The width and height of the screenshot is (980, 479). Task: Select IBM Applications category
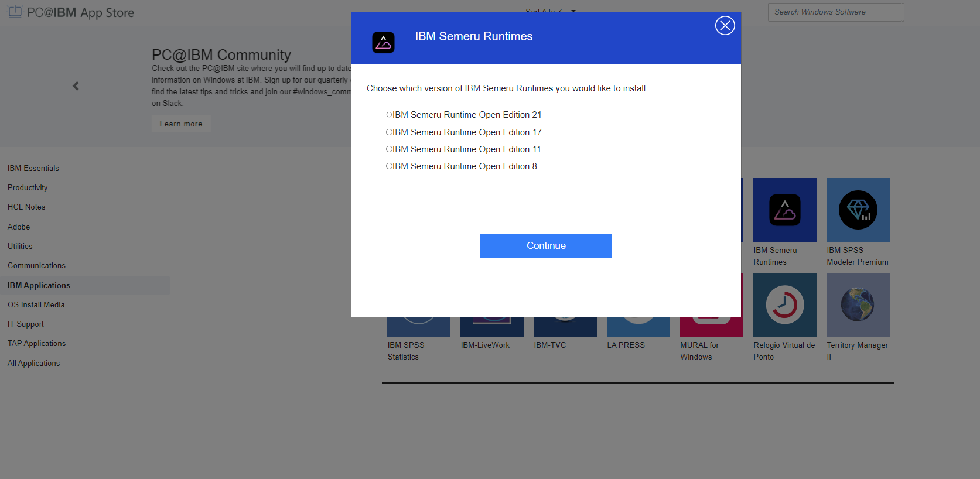(x=85, y=285)
